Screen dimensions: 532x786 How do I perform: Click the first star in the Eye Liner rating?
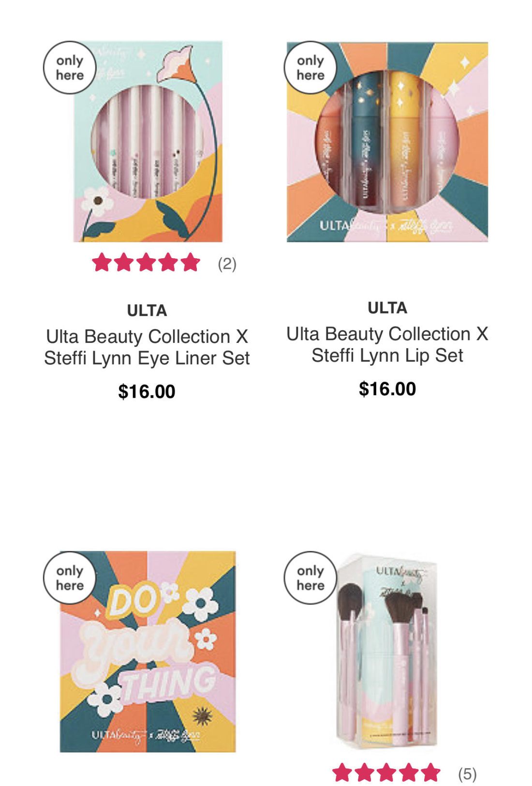point(102,263)
